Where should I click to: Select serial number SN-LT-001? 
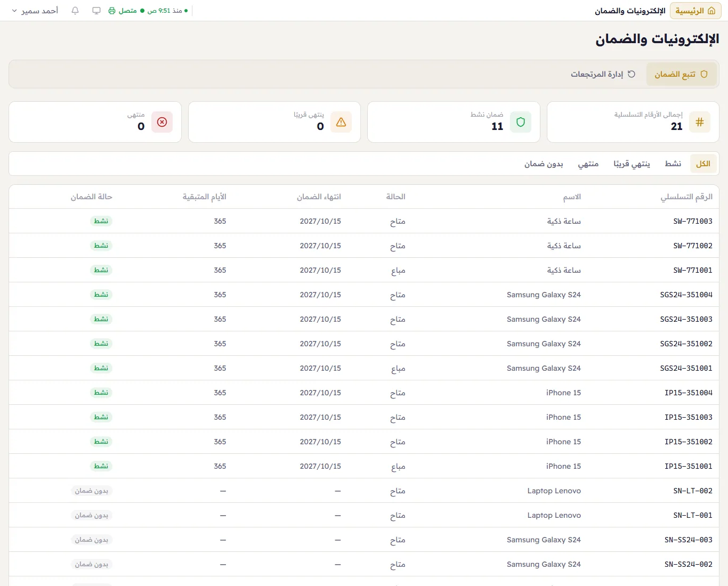pos(693,515)
